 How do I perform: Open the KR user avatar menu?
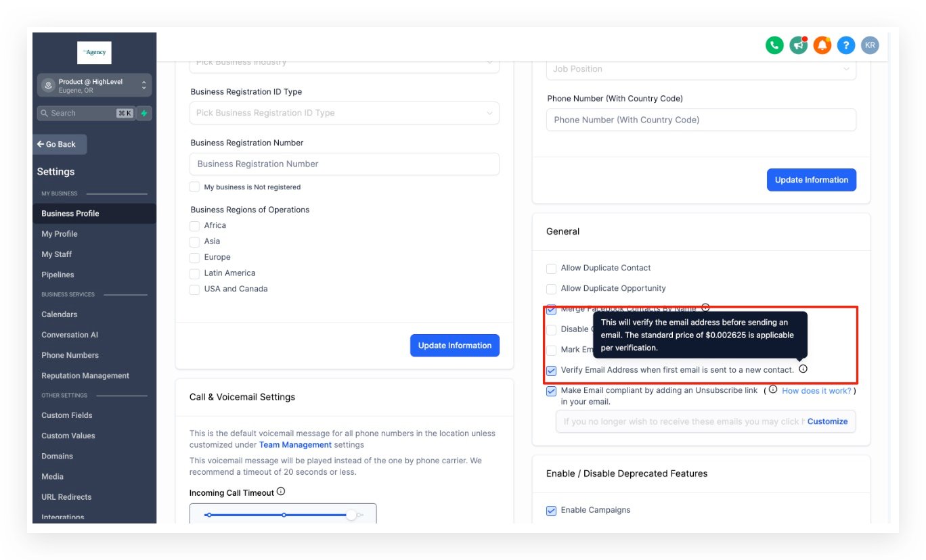click(x=870, y=45)
